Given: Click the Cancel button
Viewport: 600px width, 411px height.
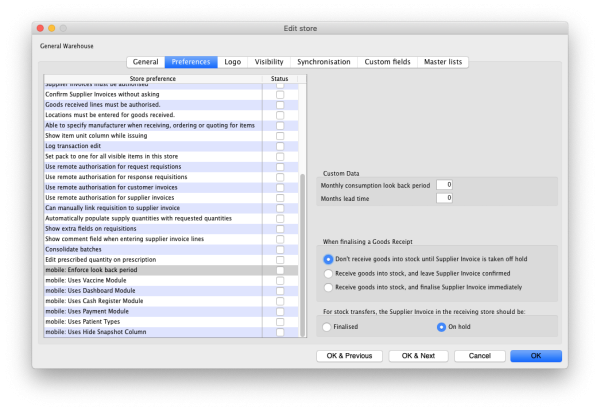Looking at the screenshot, I should click(479, 355).
